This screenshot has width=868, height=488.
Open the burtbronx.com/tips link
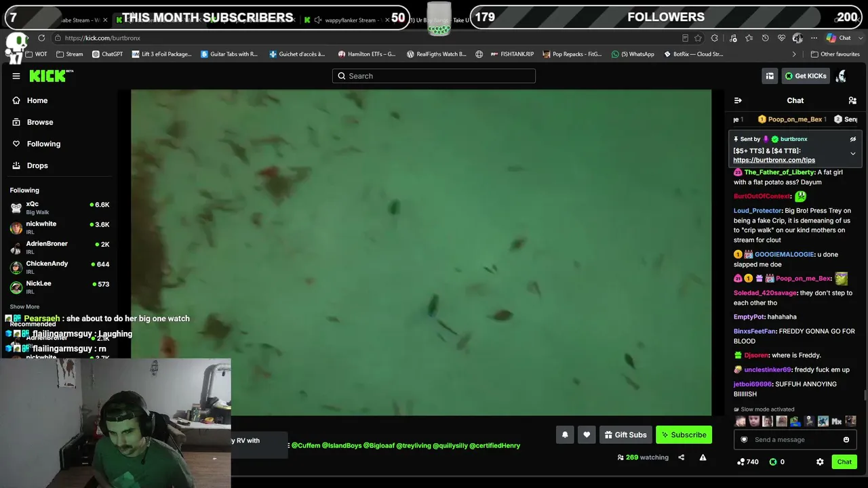[774, 160]
